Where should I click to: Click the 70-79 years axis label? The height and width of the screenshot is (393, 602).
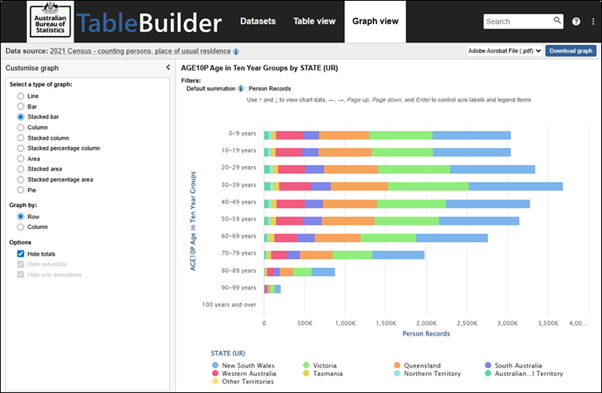pyautogui.click(x=239, y=253)
